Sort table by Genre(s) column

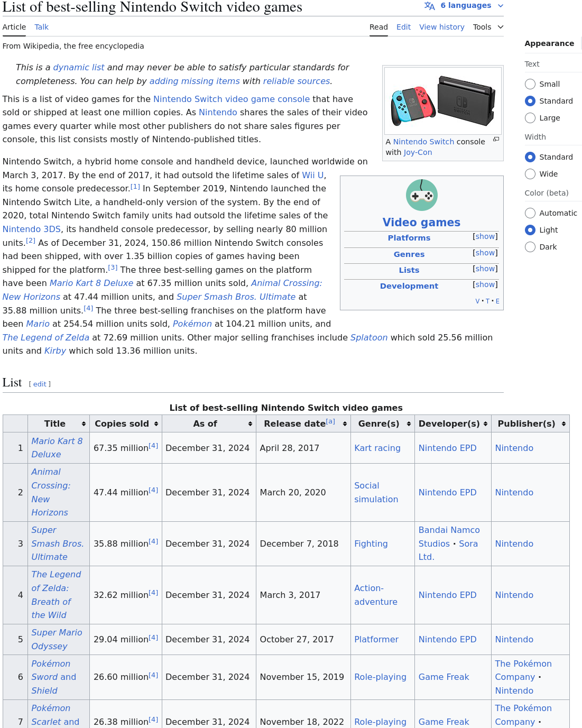point(409,424)
